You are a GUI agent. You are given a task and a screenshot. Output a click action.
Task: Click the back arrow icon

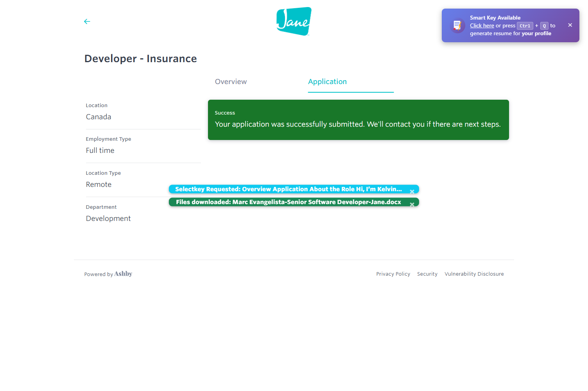tap(87, 22)
